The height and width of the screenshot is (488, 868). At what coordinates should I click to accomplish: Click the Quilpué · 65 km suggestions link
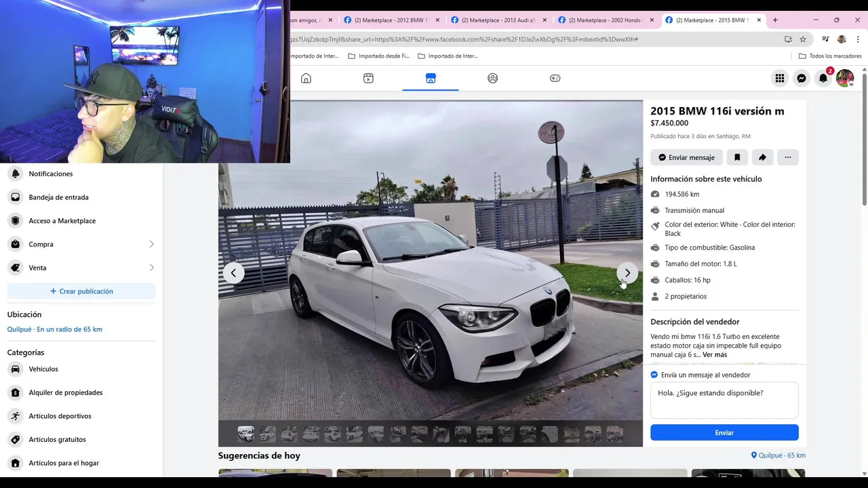[778, 455]
